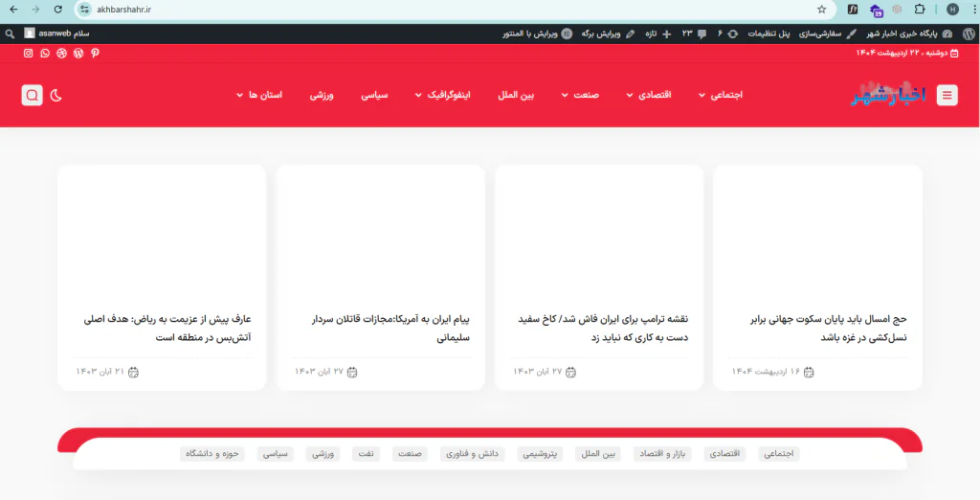Click تازه to add new content
Image resolution: width=980 pixels, height=500 pixels.
[658, 34]
